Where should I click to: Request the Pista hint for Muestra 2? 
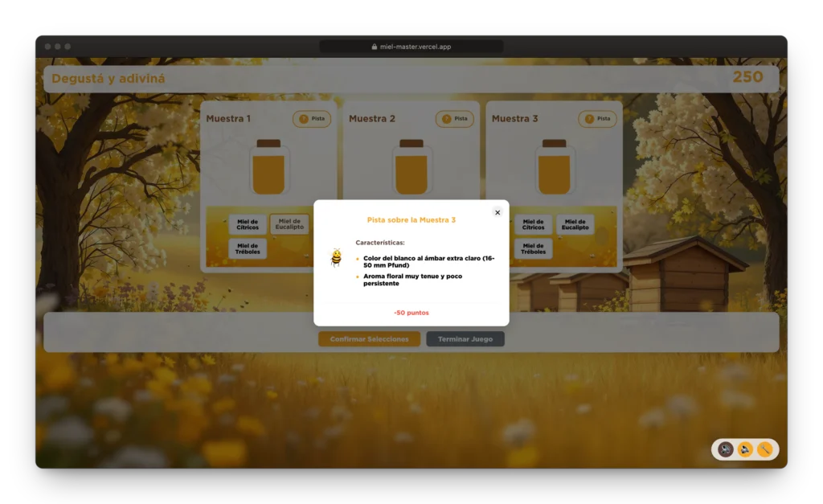pyautogui.click(x=455, y=119)
